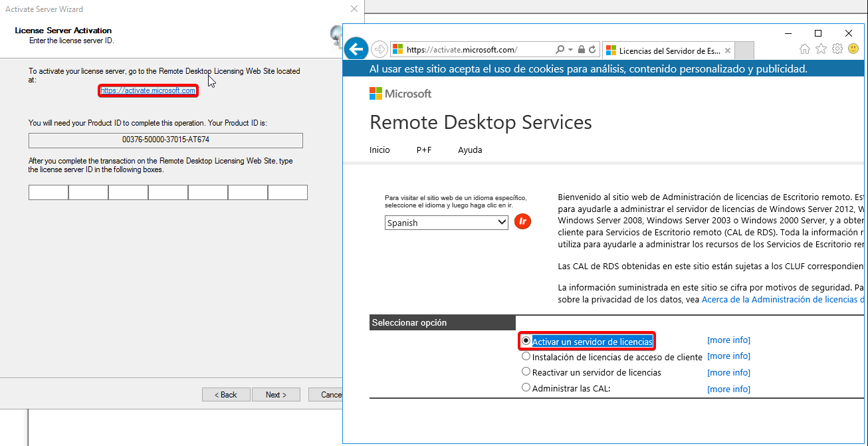Select 'Activar un servidor de licencias' option
The width and height of the screenshot is (868, 446).
pos(526,340)
